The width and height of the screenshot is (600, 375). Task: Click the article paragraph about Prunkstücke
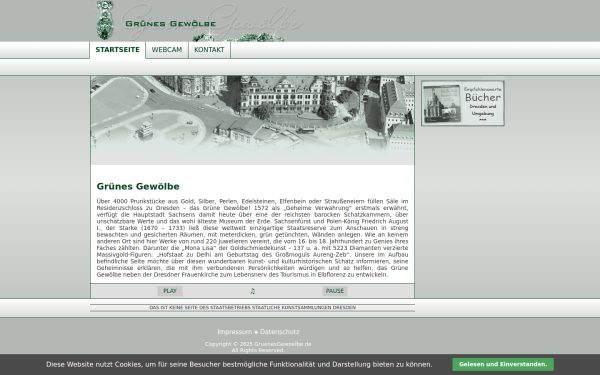tap(253, 238)
